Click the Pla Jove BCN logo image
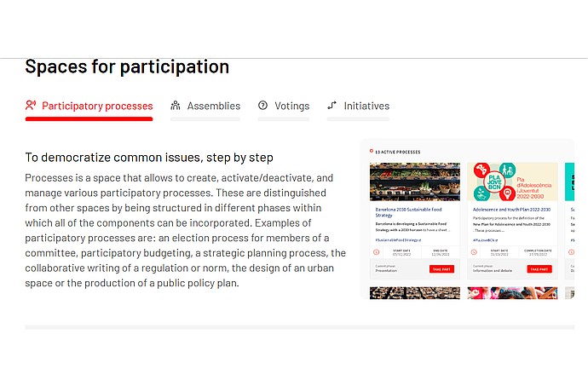 tap(512, 182)
